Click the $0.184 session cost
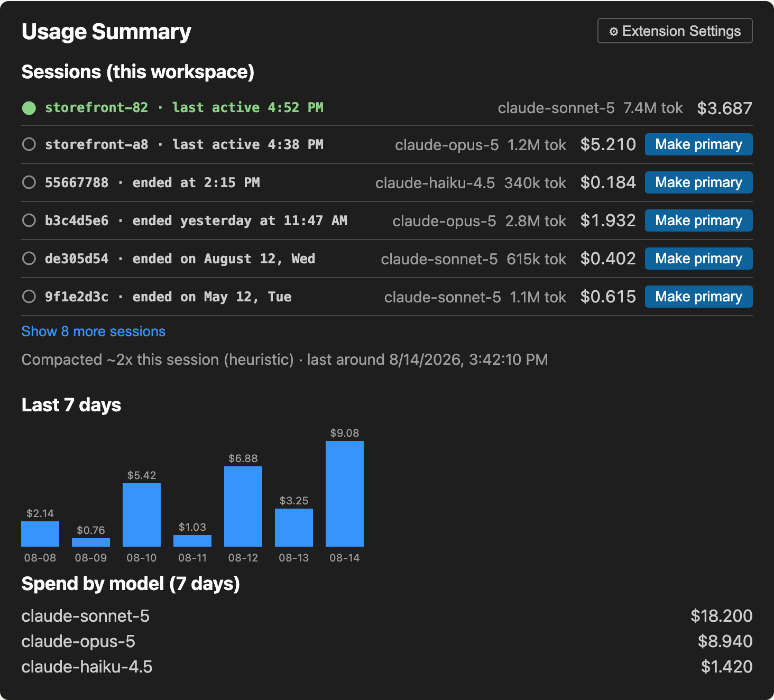Screen dimensions: 774x700 point(608,182)
